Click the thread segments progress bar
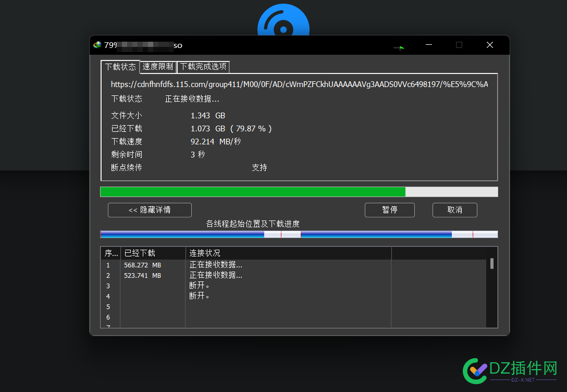 tap(299, 235)
